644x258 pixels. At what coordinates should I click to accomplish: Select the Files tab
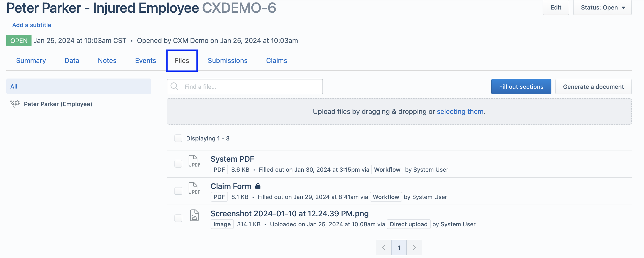pyautogui.click(x=182, y=61)
